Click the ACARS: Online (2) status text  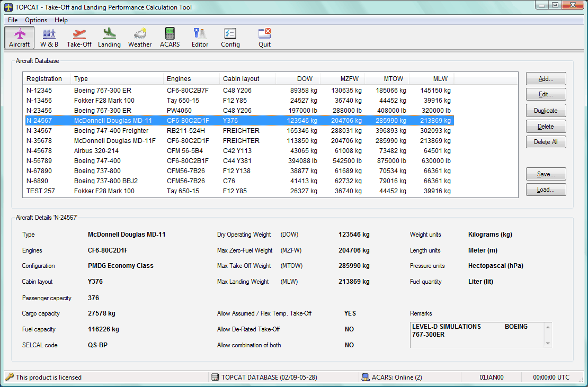coord(397,377)
